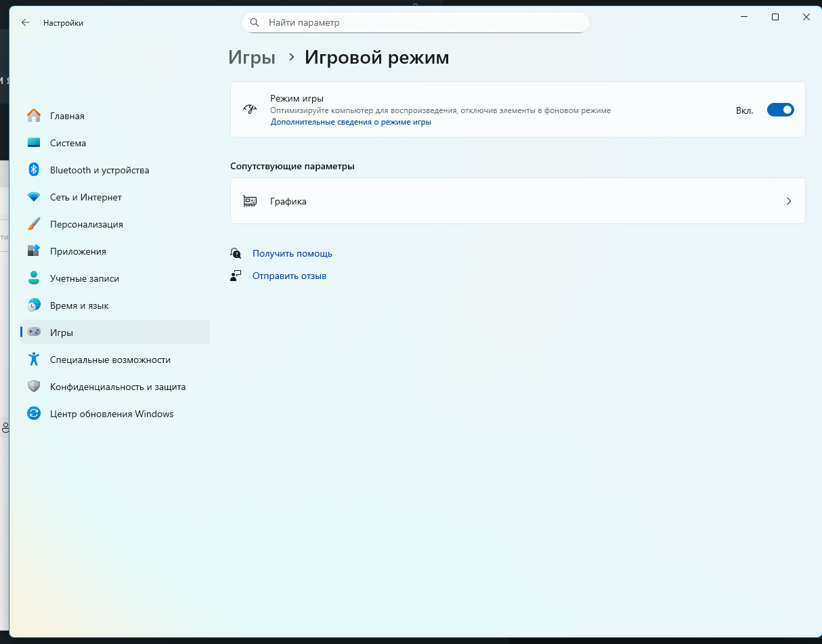Viewport: 822px width, 644px height.
Task: Open Специальные возможности in the sidebar
Action: pos(110,360)
